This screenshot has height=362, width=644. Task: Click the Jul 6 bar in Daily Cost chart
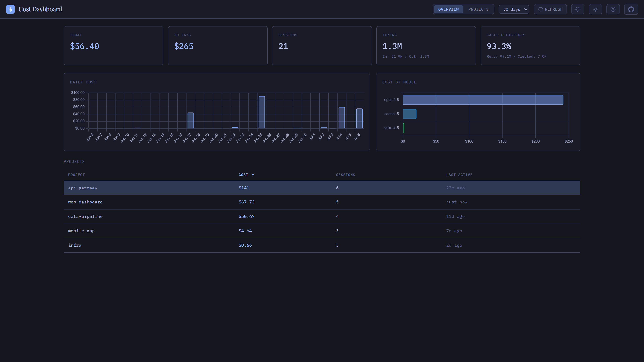click(x=360, y=118)
